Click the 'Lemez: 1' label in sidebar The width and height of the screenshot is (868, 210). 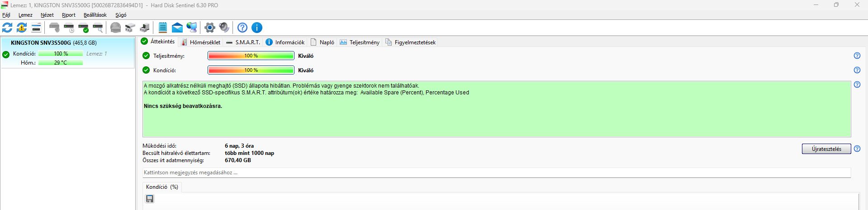pyautogui.click(x=96, y=54)
